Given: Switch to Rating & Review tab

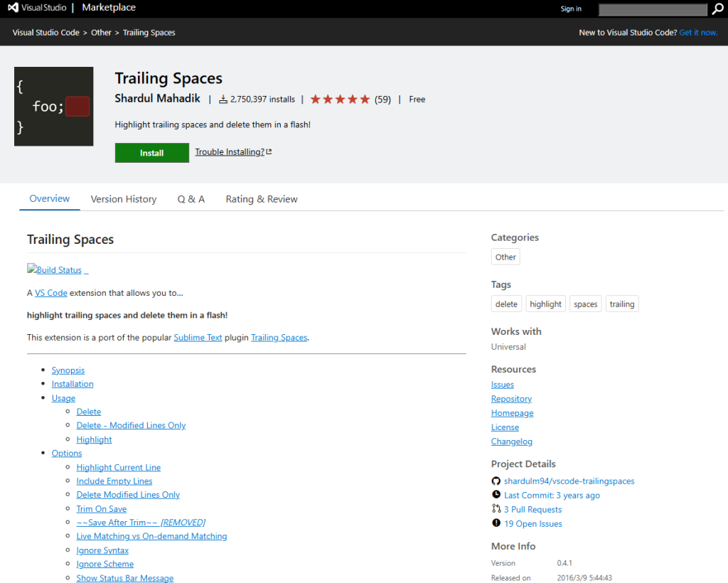Looking at the screenshot, I should tap(262, 199).
